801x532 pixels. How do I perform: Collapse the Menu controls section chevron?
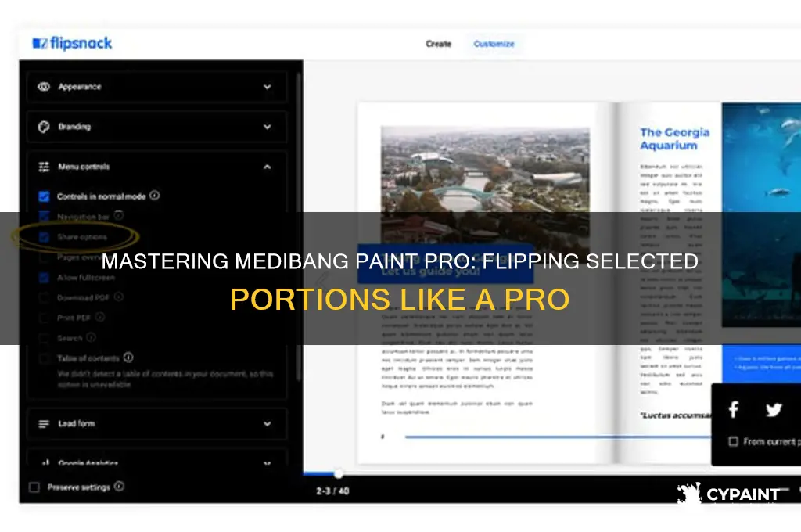pyautogui.click(x=268, y=167)
